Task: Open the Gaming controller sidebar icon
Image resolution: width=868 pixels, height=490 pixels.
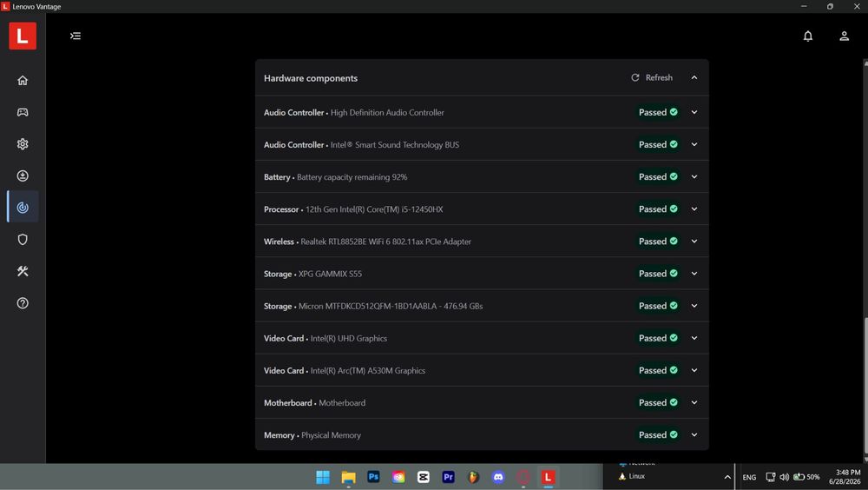Action: tap(23, 113)
